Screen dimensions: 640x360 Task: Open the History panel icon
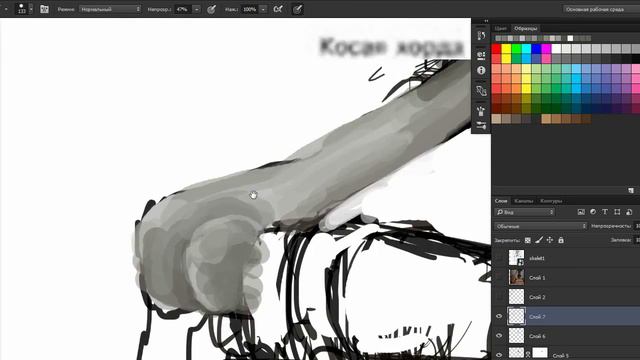481,36
